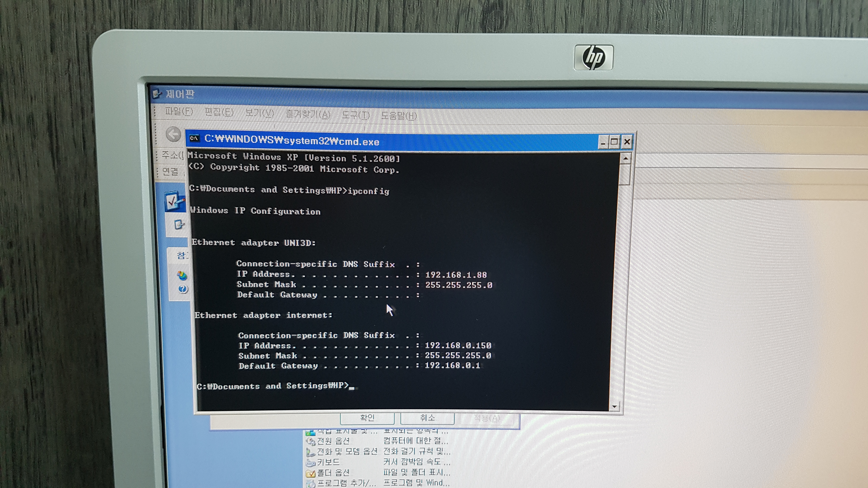Open the 프로그램 추가/... programs icon

point(310,484)
